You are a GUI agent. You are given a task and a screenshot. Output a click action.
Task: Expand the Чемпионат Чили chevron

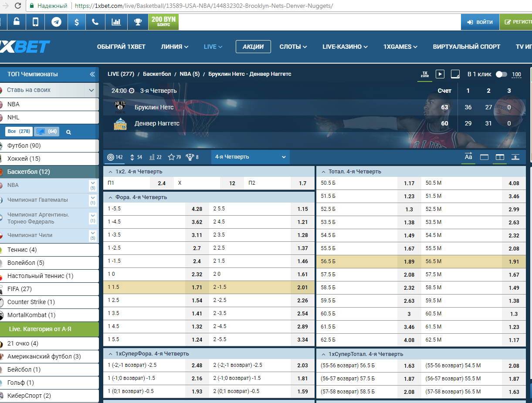[92, 236]
